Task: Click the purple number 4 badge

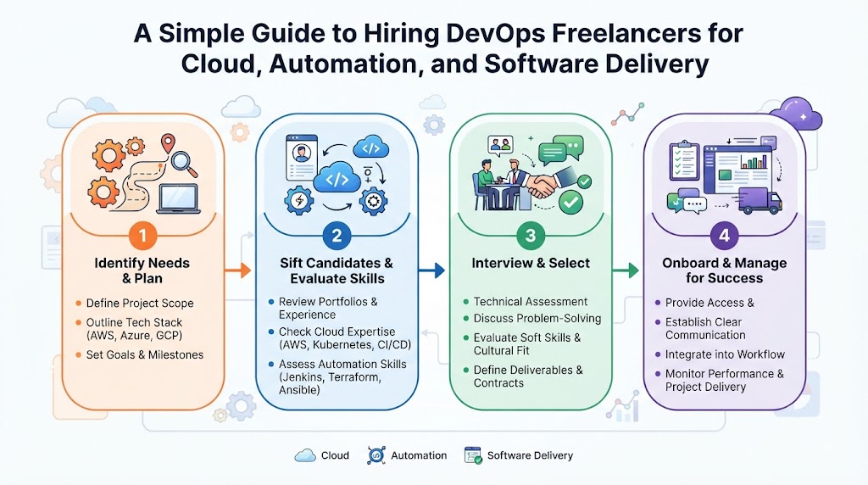Action: tap(724, 236)
